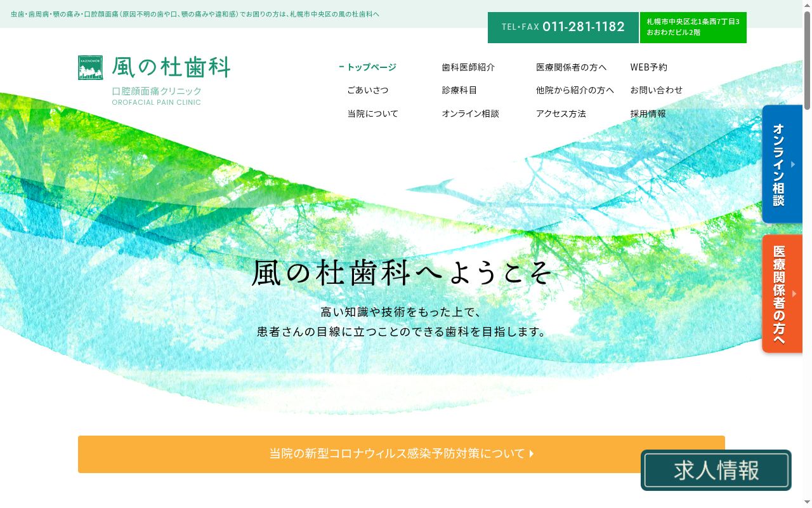812x508 pixels.
Task: Click the TEL·FAX 011-281-1182 button
Action: 563,27
